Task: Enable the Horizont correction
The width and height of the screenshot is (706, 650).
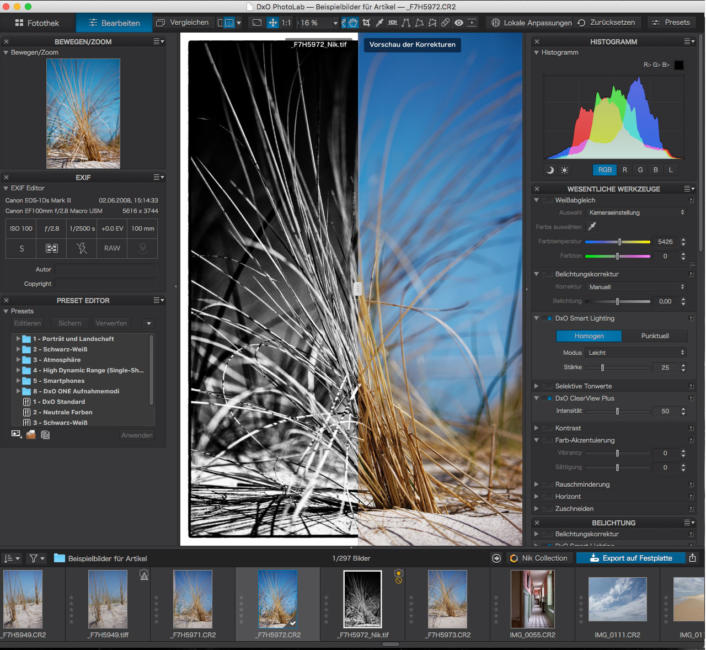Action: point(548,497)
